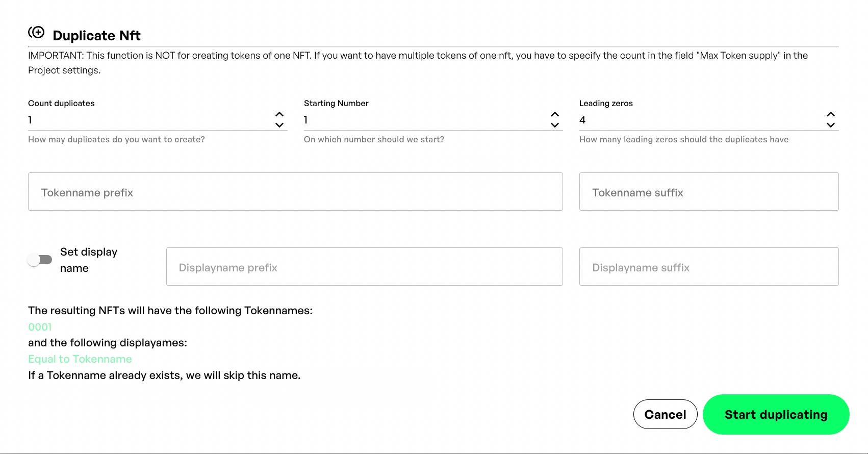The image size is (868, 454).
Task: Increase the Count duplicates value
Action: (279, 114)
